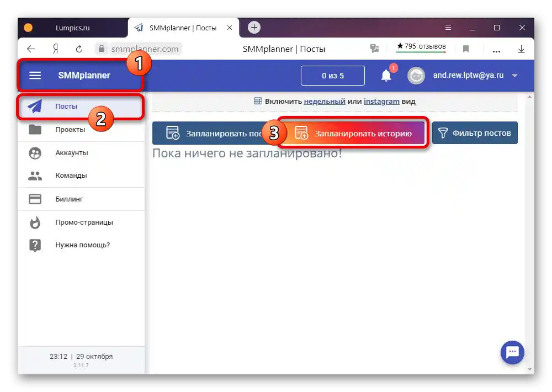Viewport: 552px width, 392px height.
Task: Open Посты in sidebar
Action: pos(81,107)
